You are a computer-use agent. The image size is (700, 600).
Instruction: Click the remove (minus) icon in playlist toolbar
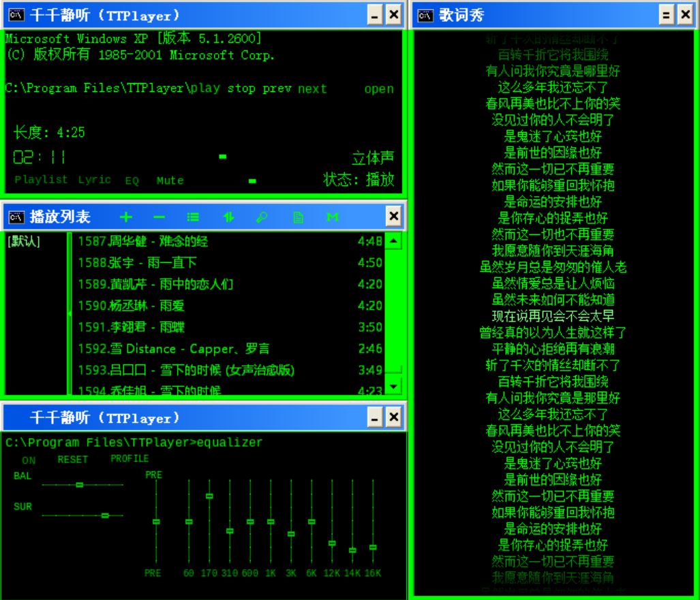159,217
